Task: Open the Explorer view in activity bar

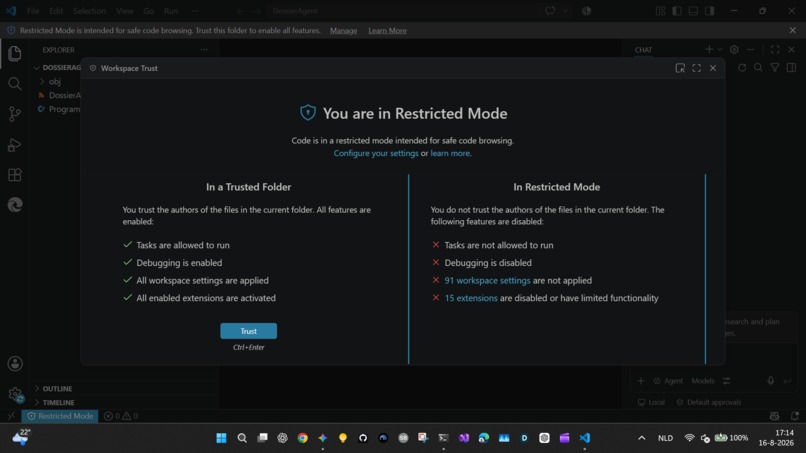Action: [15, 53]
